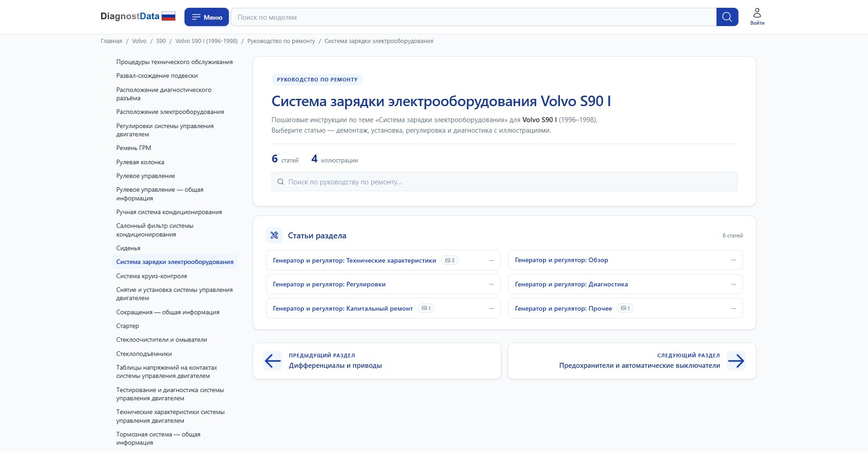Click the Volvo breadcrumb
The image size is (868, 452).
[139, 41]
